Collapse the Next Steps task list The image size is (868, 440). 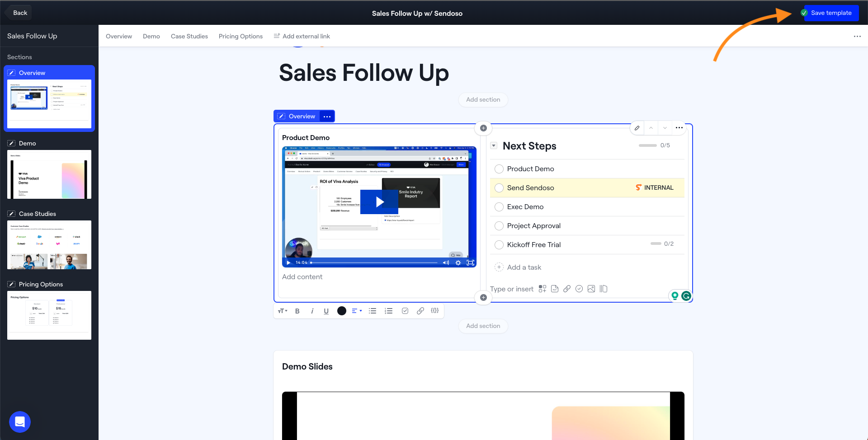click(494, 145)
